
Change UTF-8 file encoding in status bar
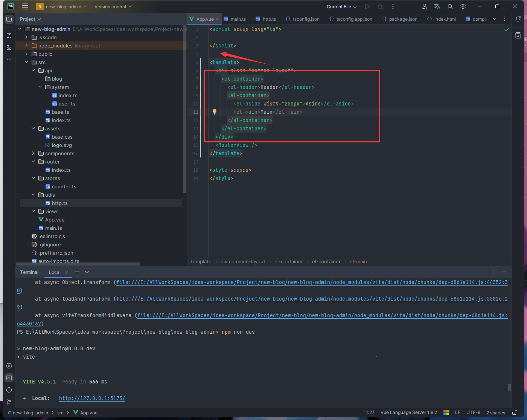click(x=473, y=412)
